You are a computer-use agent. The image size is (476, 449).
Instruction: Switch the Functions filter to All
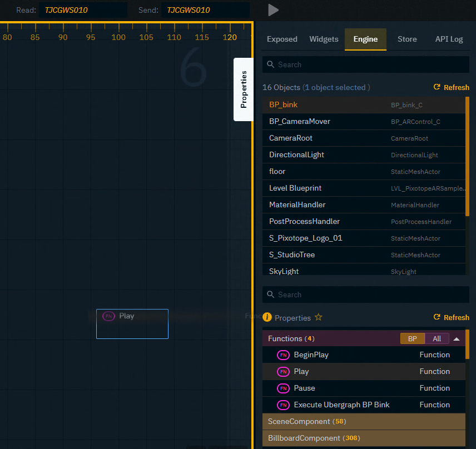[437, 338]
